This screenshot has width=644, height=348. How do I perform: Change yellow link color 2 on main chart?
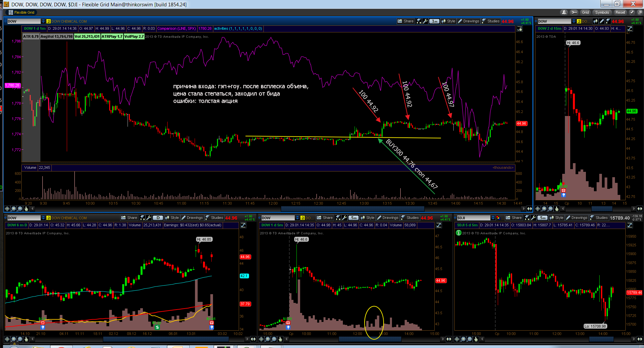48,21
